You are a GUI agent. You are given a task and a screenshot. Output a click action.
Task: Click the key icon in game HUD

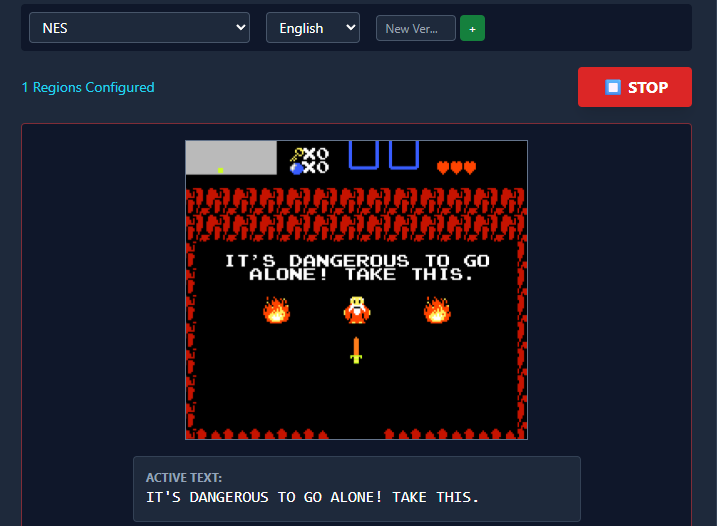(x=297, y=153)
